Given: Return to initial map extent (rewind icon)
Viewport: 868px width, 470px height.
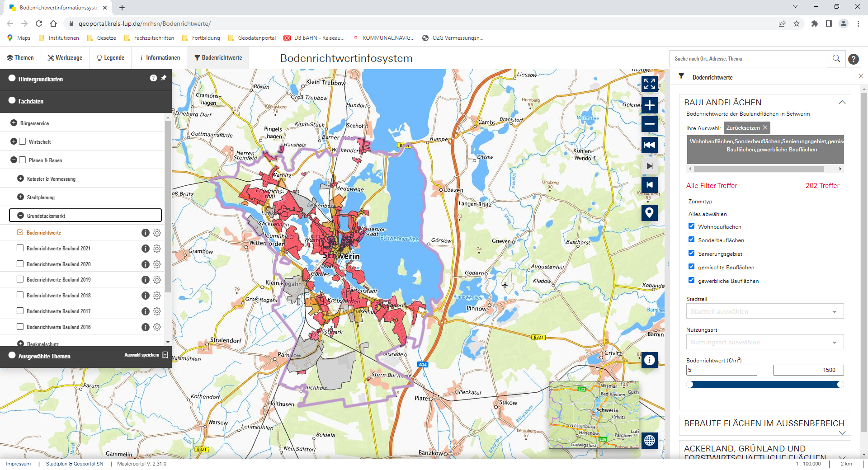Looking at the screenshot, I should coord(650,145).
